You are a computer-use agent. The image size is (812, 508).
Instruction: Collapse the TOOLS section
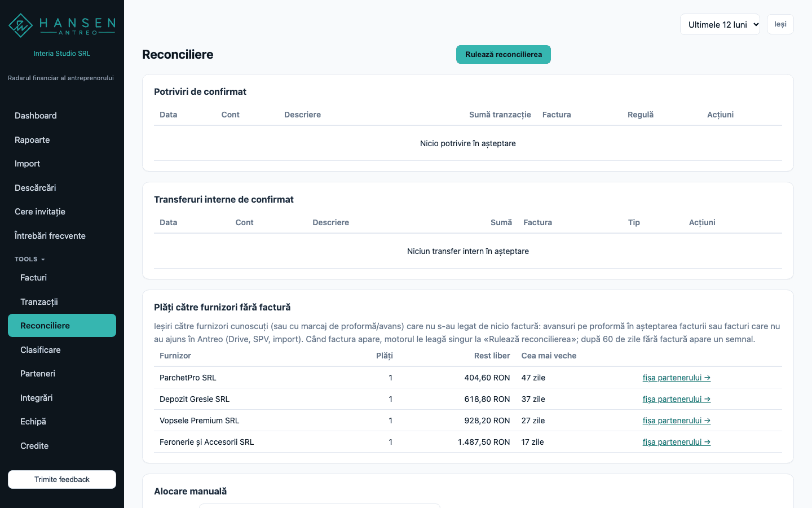tap(29, 259)
